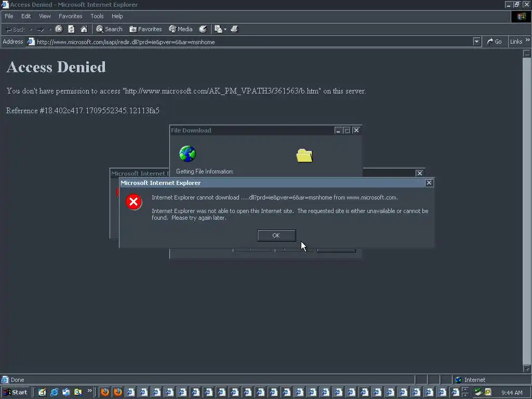
Task: Minimize the File Download window
Action: pyautogui.click(x=338, y=130)
